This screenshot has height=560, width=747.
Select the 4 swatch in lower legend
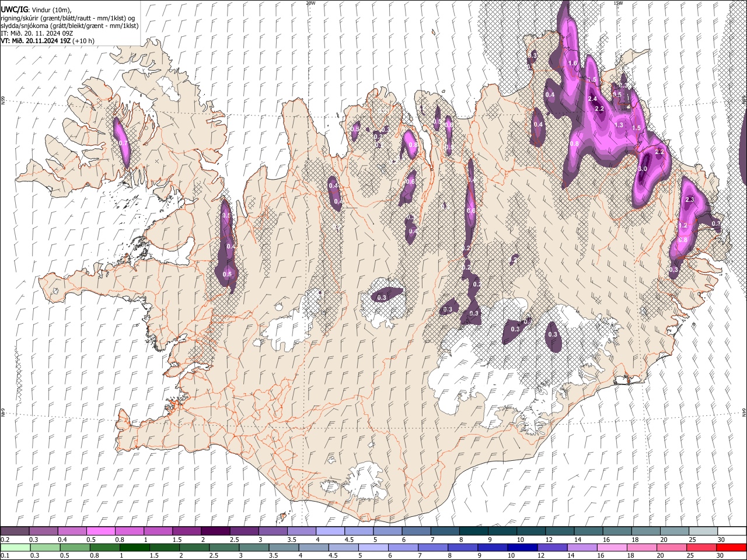[x=313, y=547]
